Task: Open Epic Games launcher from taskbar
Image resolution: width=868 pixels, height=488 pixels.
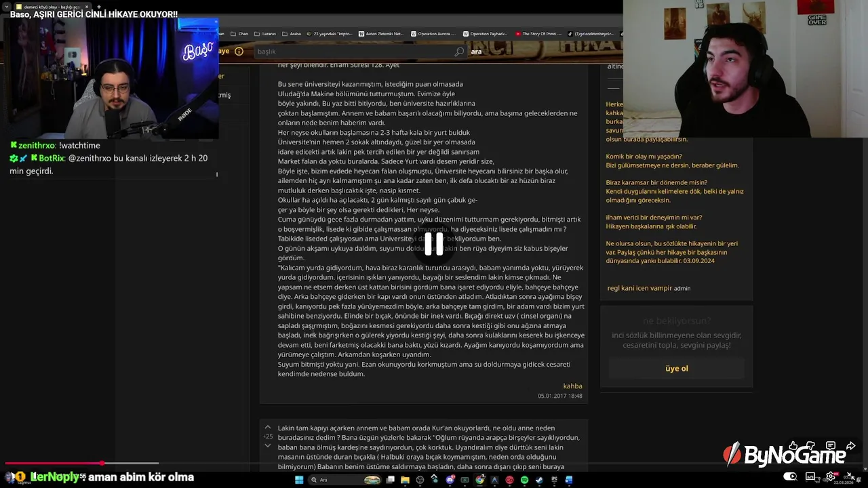Action: click(554, 480)
